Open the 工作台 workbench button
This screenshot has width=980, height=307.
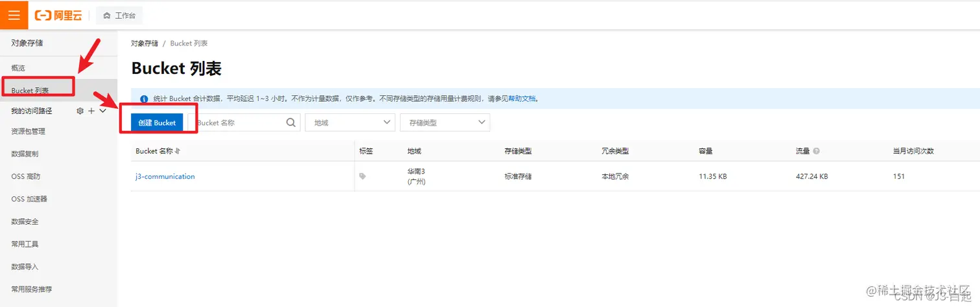coord(119,16)
